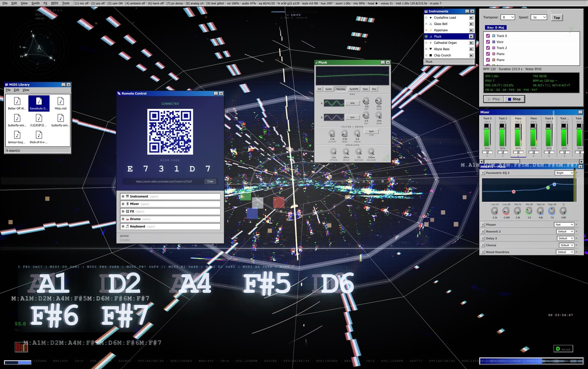Click the piano icon on the Instruments title bar
Image resolution: width=588 pixels, height=369 pixels.
[426, 11]
